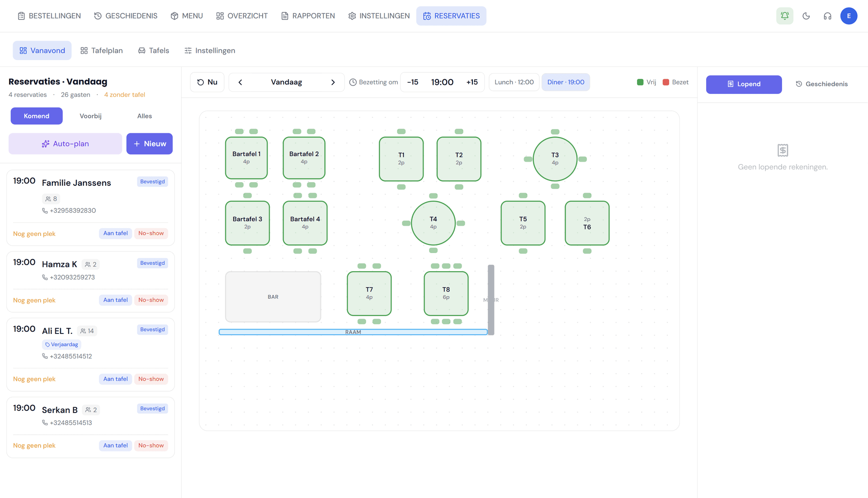Screen dimensions: 868x498
Task: Switch to the Vanavond sub-tab
Action: tap(42, 51)
